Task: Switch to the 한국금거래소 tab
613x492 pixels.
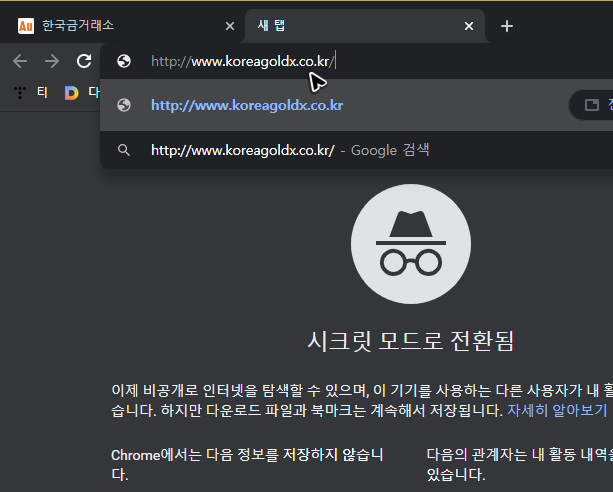Action: [x=124, y=26]
